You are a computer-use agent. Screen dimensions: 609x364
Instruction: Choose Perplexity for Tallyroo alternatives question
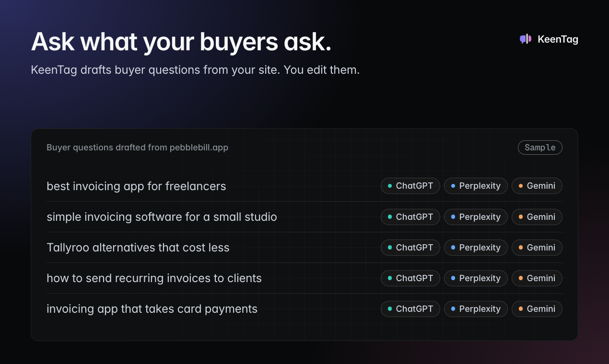pyautogui.click(x=476, y=247)
